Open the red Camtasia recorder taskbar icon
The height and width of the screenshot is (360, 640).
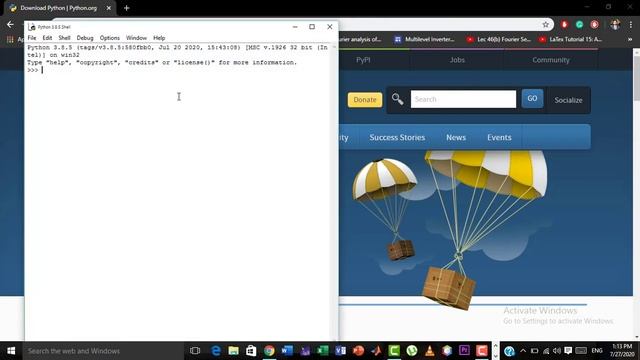[x=482, y=351]
